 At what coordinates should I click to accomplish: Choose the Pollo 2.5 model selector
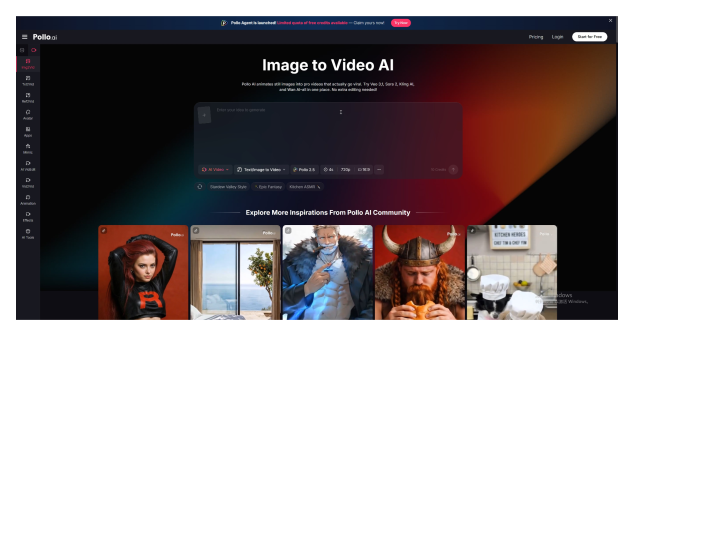[304, 169]
